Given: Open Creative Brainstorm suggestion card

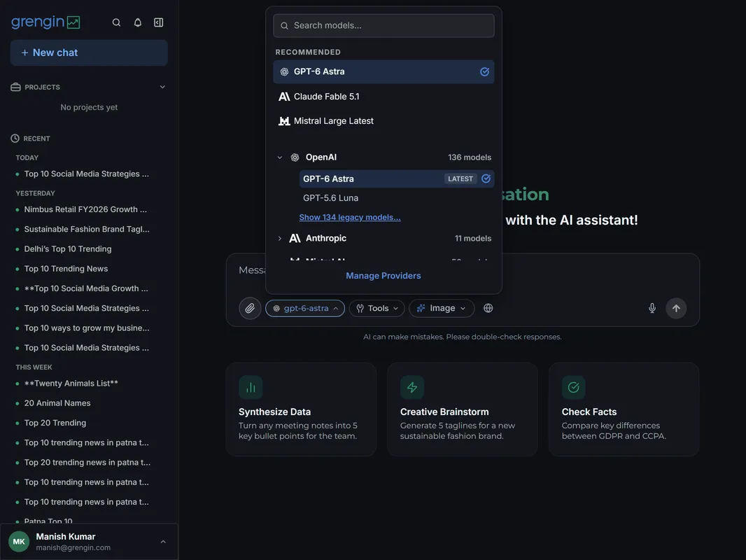Looking at the screenshot, I should coord(463,409).
